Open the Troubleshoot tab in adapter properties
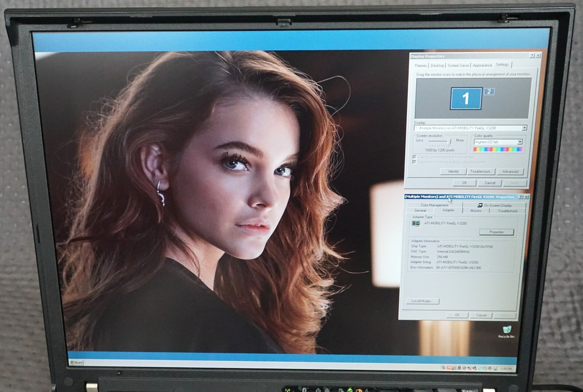 (x=508, y=211)
